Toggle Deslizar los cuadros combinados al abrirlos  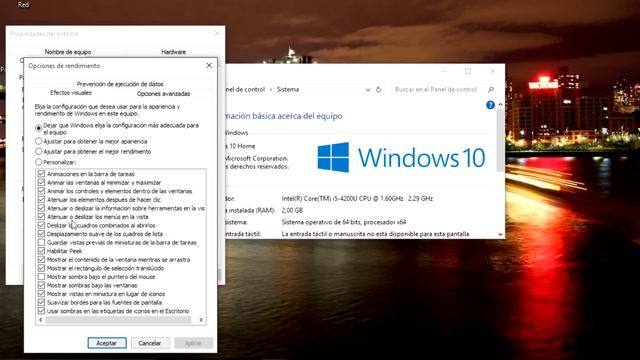tap(41, 225)
